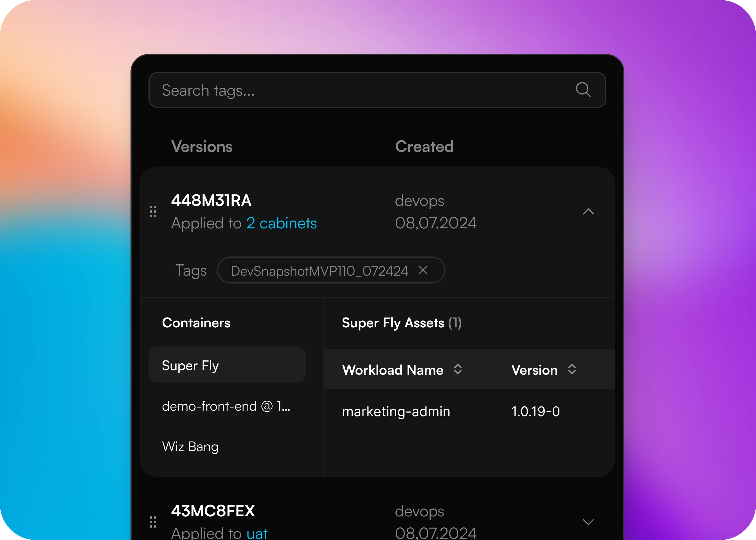Viewport: 756px width, 540px height.
Task: Collapse the 448M31RA version row
Action: [x=588, y=211]
